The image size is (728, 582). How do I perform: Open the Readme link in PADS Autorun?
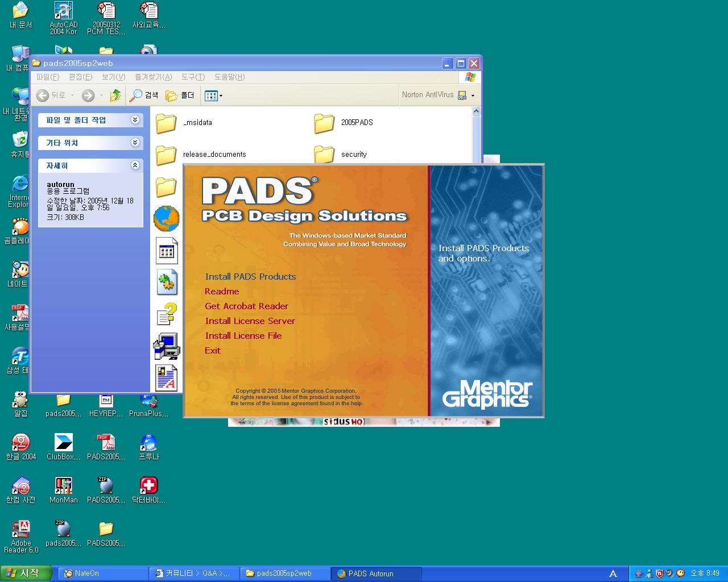222,292
